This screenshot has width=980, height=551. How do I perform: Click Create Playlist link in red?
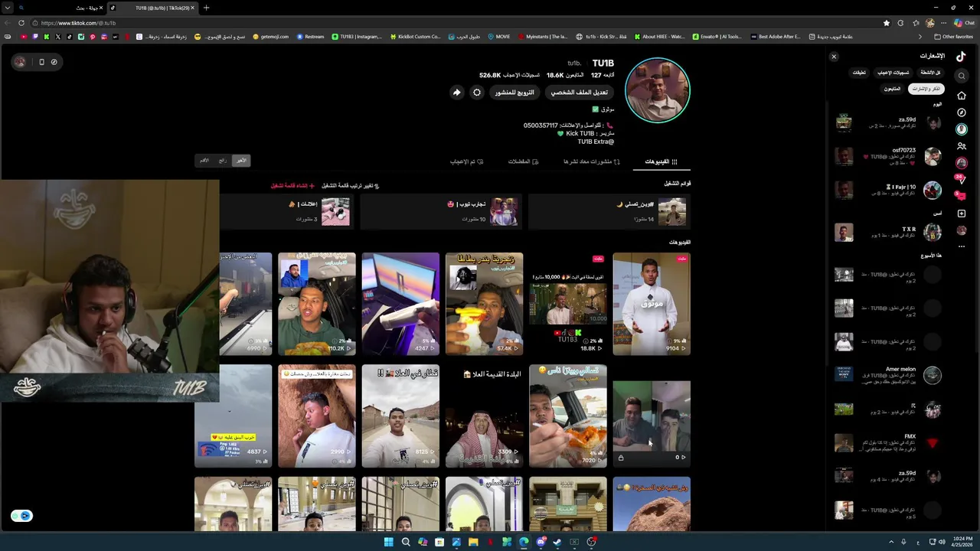pos(292,186)
